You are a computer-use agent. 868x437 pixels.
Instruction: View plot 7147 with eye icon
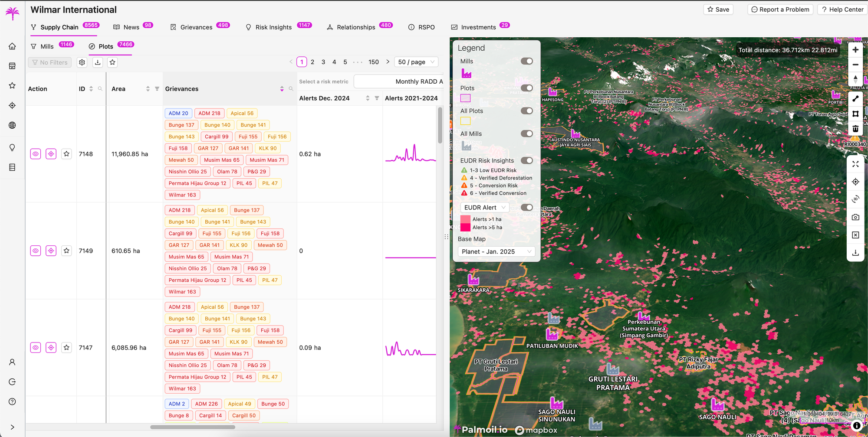[36, 348]
